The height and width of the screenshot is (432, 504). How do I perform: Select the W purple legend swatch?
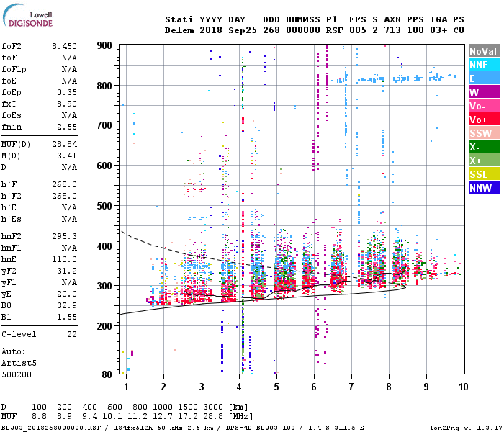point(484,92)
